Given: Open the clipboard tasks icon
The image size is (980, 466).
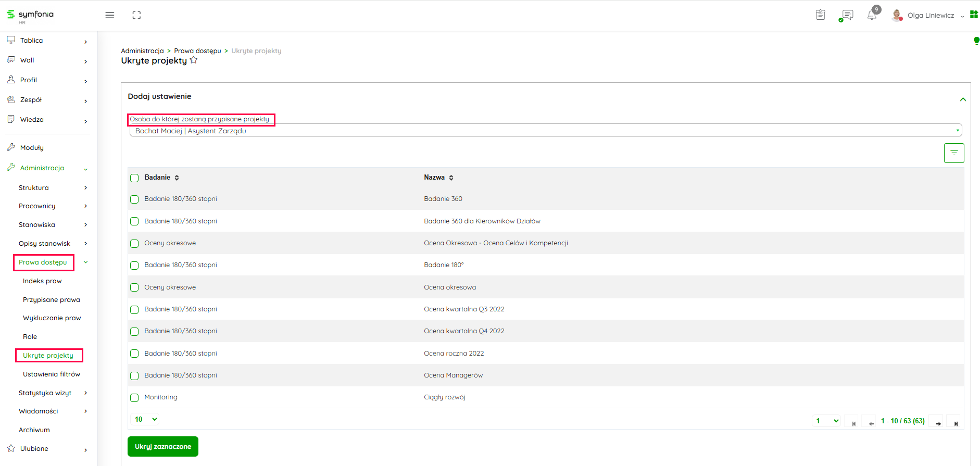Looking at the screenshot, I should click(x=820, y=15).
